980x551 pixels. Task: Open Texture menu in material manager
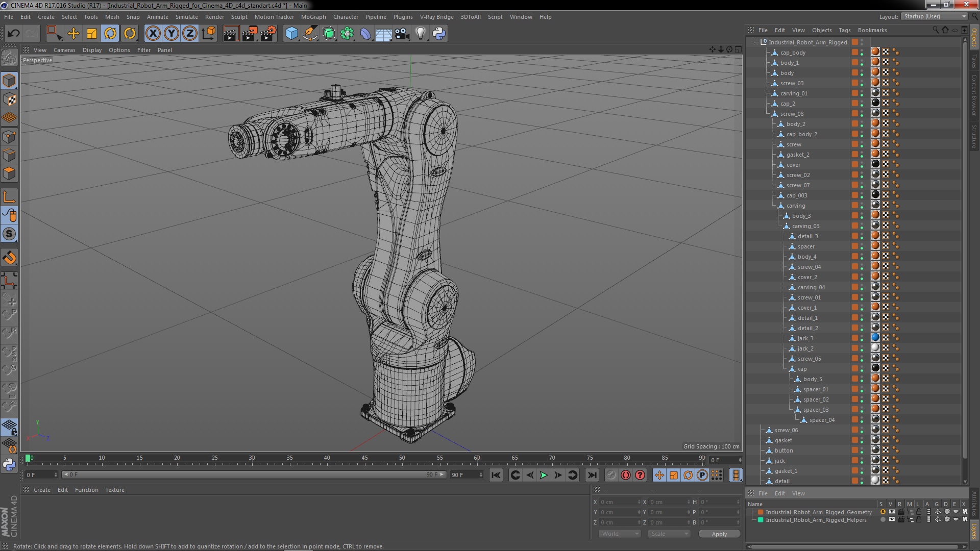click(115, 490)
